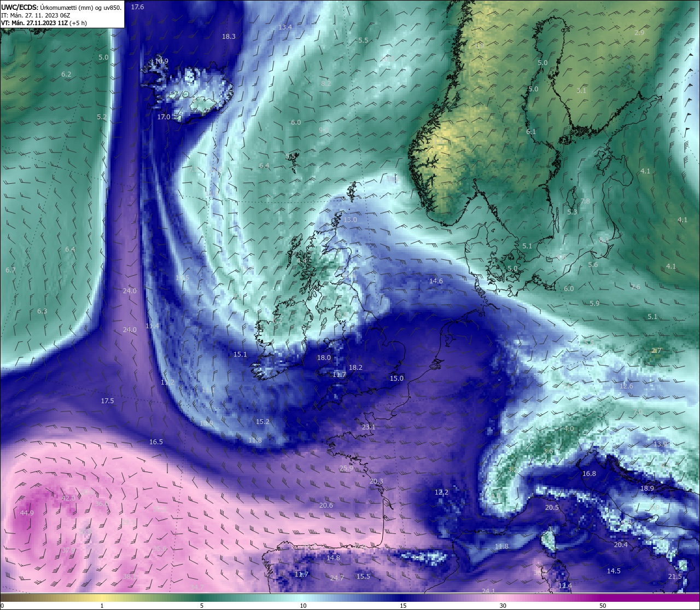Click the 30 tick on the colour scale
Image resolution: width=700 pixels, height=610 pixels.
[503, 606]
